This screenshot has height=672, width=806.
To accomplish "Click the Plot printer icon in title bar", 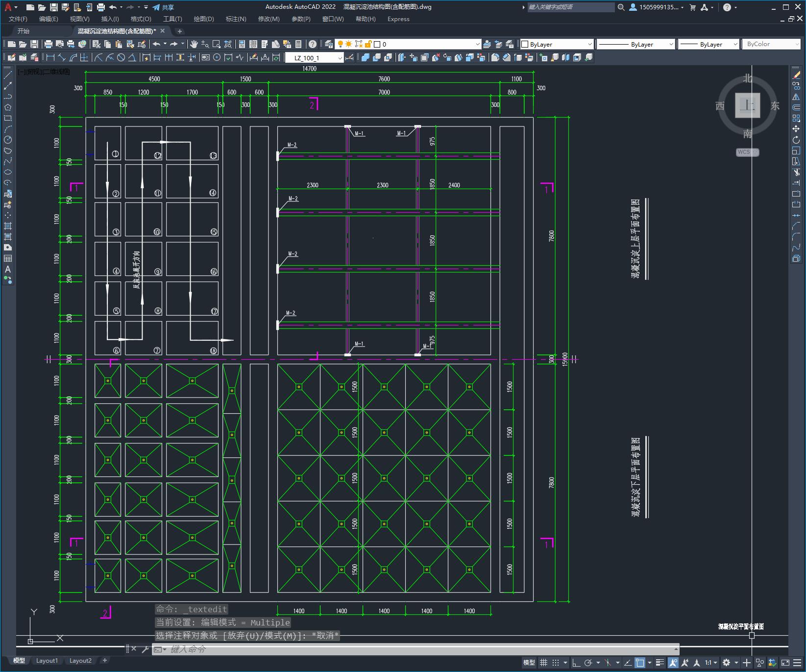I will pyautogui.click(x=101, y=7).
